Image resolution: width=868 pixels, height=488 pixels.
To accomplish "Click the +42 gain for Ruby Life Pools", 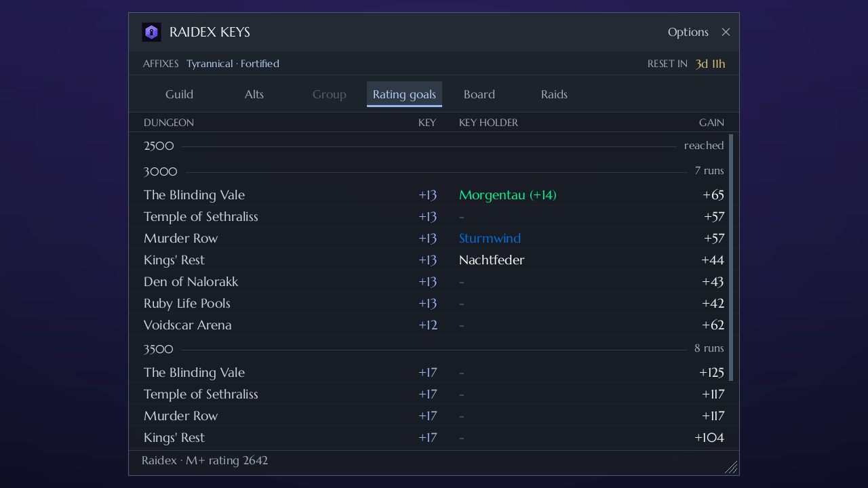I will pyautogui.click(x=713, y=304).
